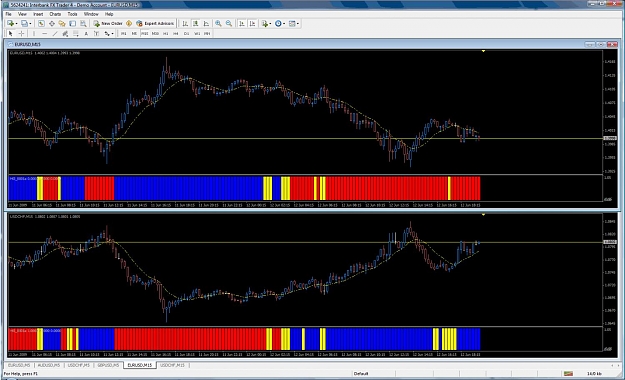
Task: Switch the timeframe to M30
Action: coord(155,33)
